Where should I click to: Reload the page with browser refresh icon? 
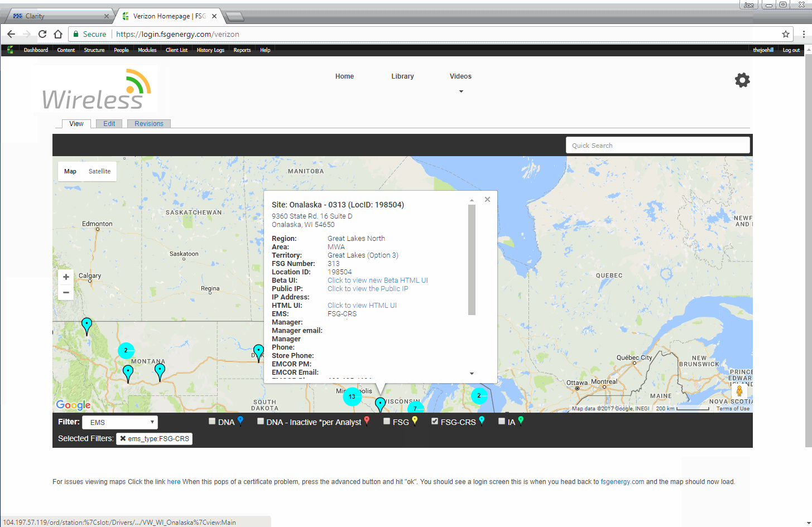[x=42, y=34]
